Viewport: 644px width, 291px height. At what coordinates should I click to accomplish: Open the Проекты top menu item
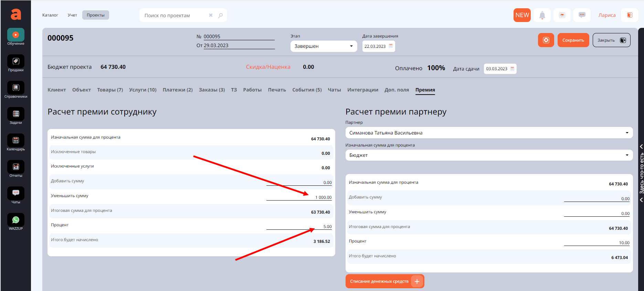[96, 15]
